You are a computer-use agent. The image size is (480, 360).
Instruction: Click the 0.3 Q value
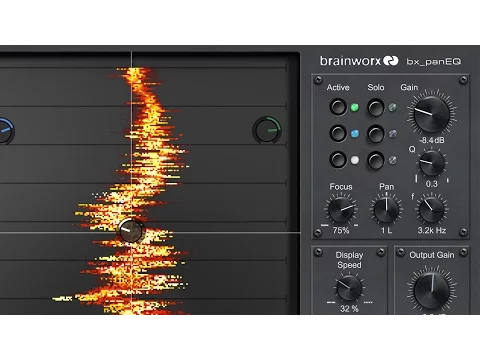pos(432,184)
